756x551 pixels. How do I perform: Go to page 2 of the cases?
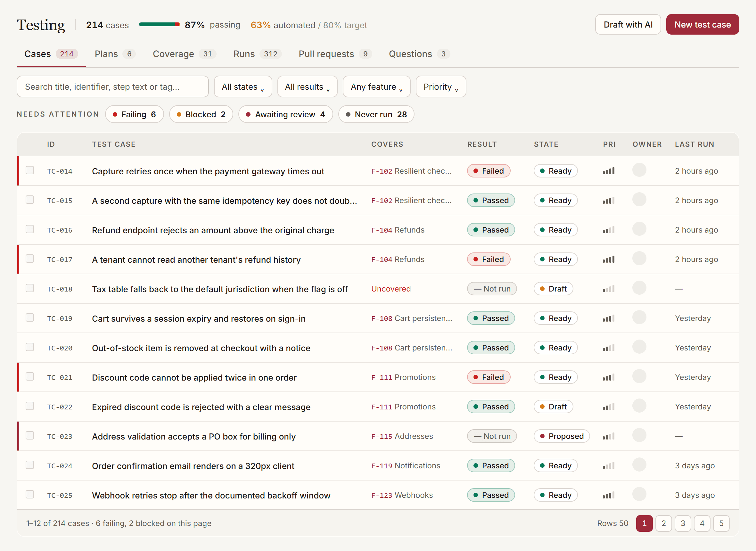coord(663,523)
